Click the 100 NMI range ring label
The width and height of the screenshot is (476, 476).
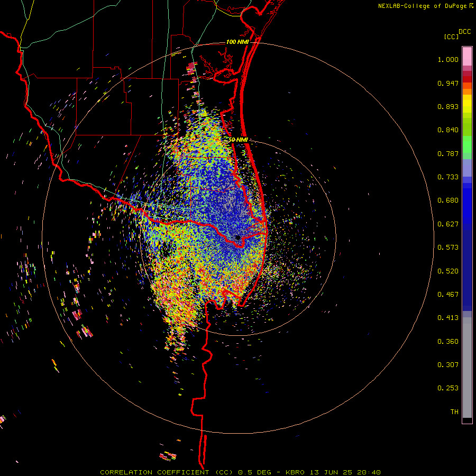coord(237,42)
